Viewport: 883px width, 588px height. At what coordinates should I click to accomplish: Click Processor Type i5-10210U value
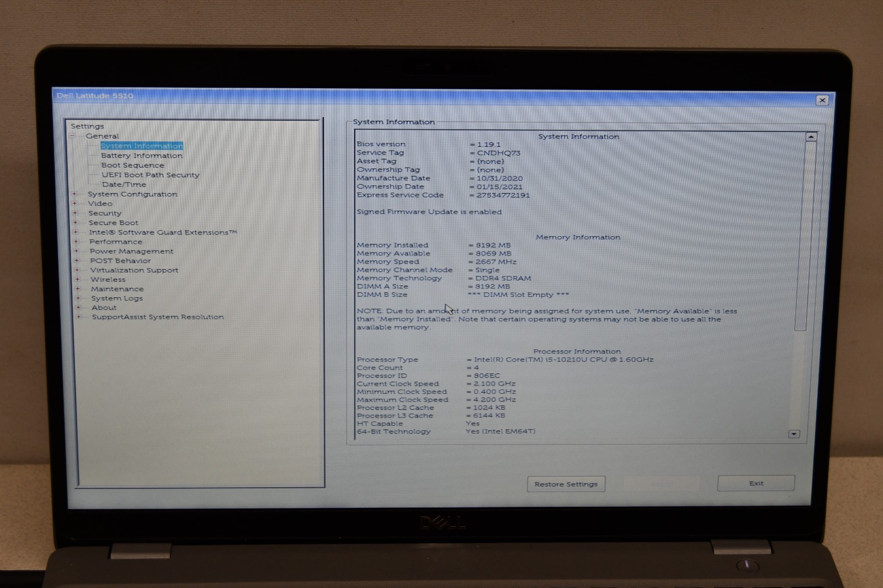pos(563,360)
